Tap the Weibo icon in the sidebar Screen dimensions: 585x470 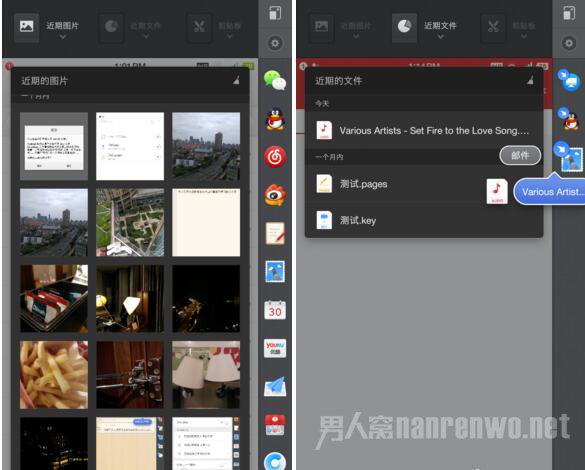275,195
